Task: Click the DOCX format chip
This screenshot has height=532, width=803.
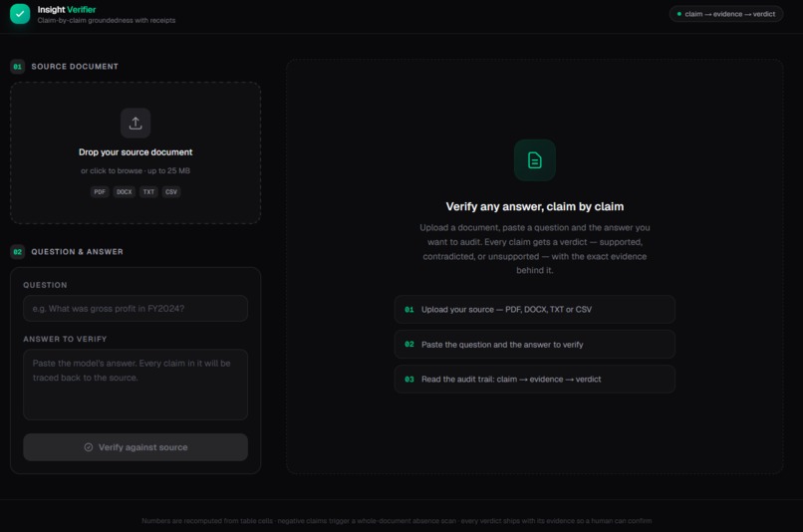Action: [124, 192]
